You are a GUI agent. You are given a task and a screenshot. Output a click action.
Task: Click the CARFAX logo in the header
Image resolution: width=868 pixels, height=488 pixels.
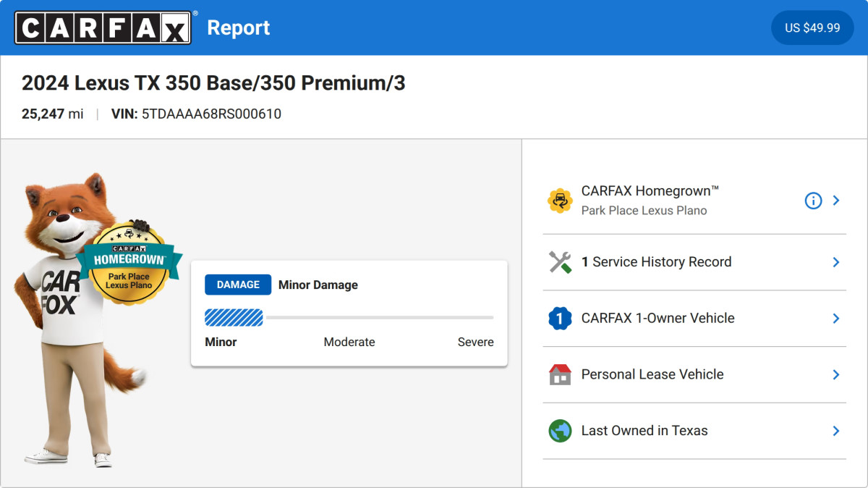[103, 28]
